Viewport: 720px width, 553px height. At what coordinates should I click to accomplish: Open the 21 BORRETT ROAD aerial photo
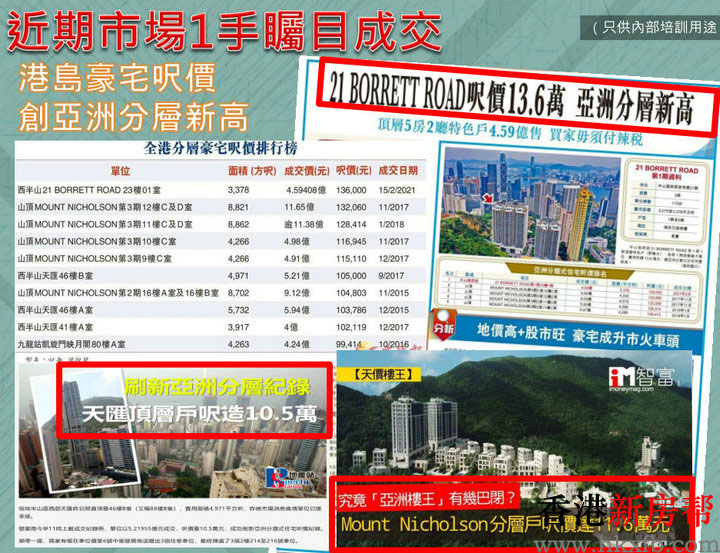tap(528, 205)
